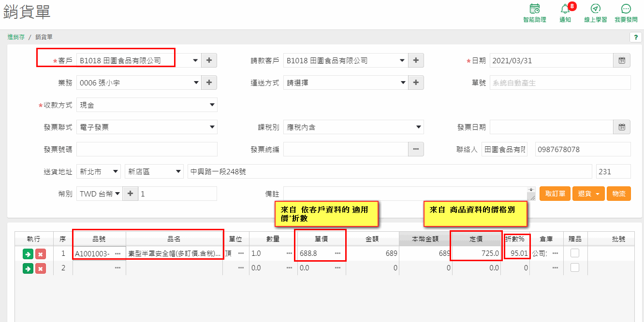
Task: Open 數量 ellipsis in row 1
Action: [x=289, y=253]
